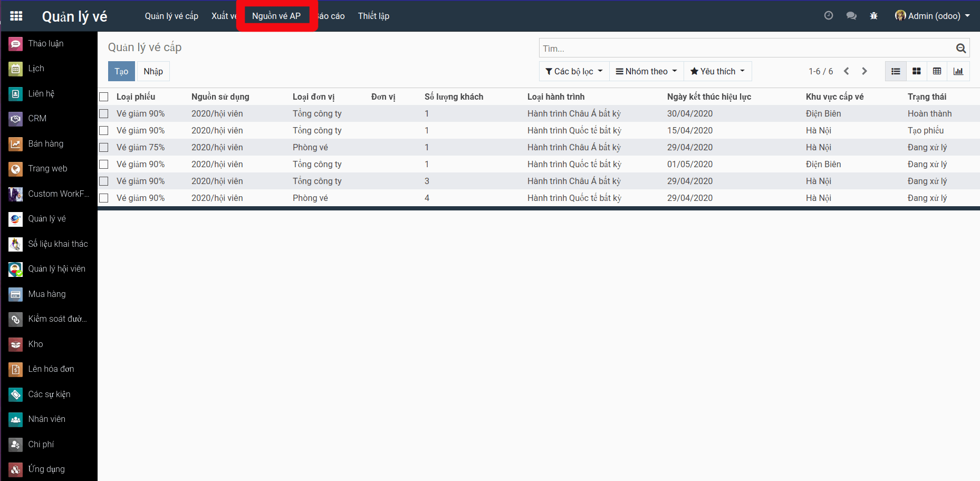Open the Nguồn vé AP menu
Screen dimensions: 980x481
pos(276,16)
